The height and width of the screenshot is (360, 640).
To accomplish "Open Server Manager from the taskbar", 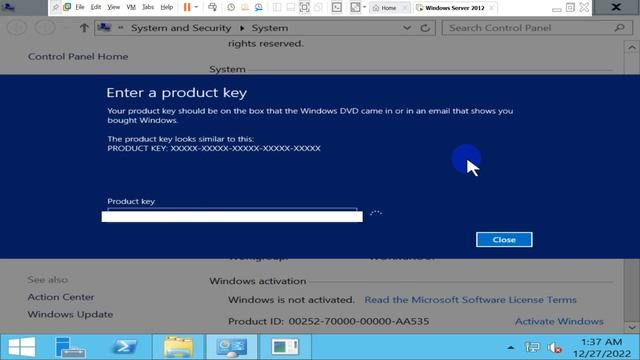I will 70,347.
